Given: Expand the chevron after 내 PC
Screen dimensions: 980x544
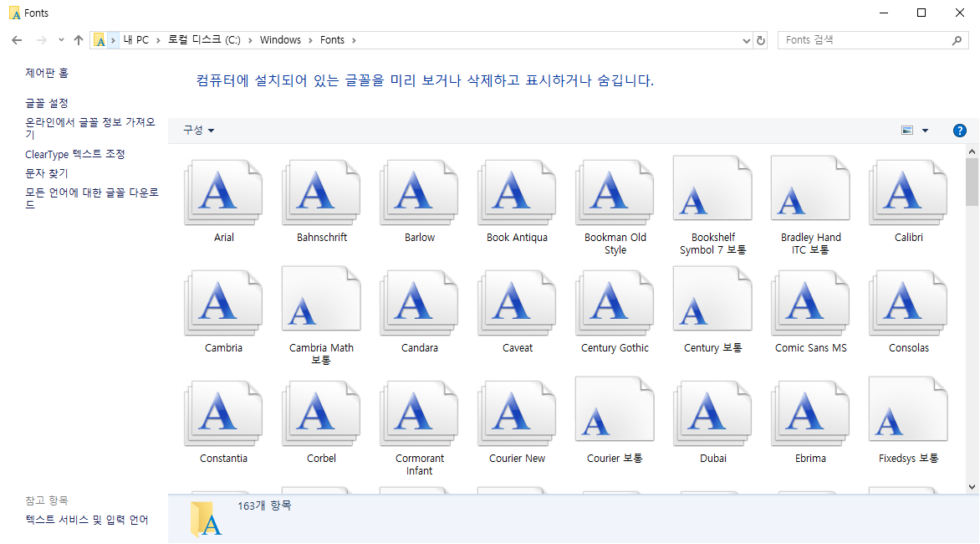Looking at the screenshot, I should point(158,40).
